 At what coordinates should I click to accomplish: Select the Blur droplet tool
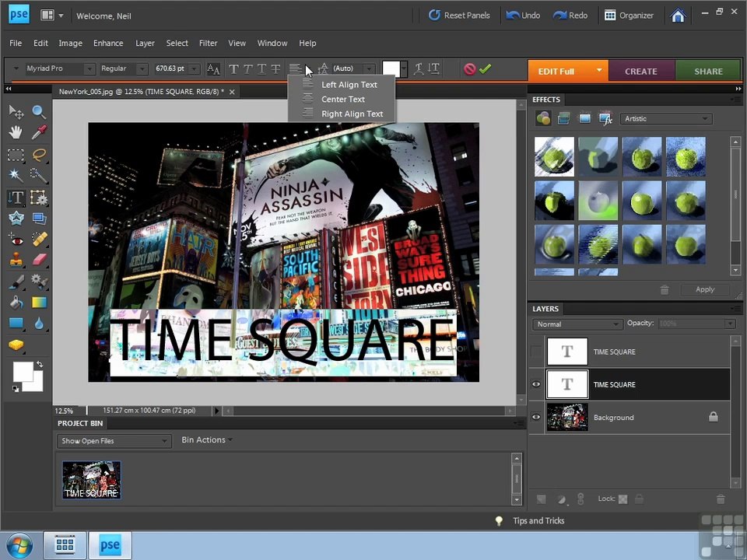click(x=39, y=324)
